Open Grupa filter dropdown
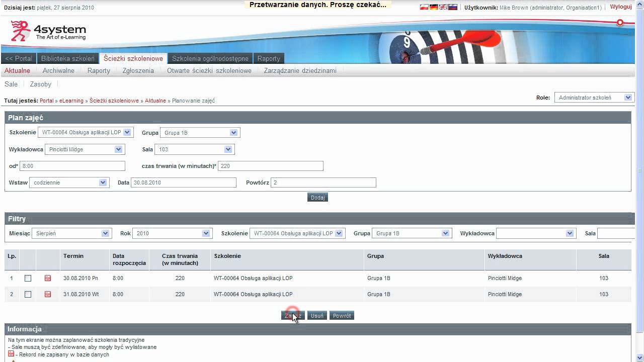The width and height of the screenshot is (644, 362). (x=411, y=233)
